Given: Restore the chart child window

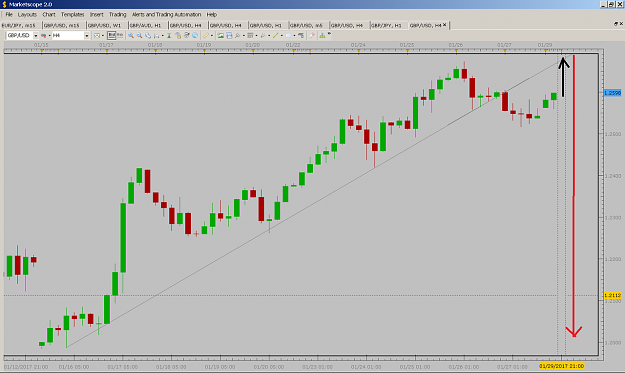Looking at the screenshot, I should coord(615,24).
